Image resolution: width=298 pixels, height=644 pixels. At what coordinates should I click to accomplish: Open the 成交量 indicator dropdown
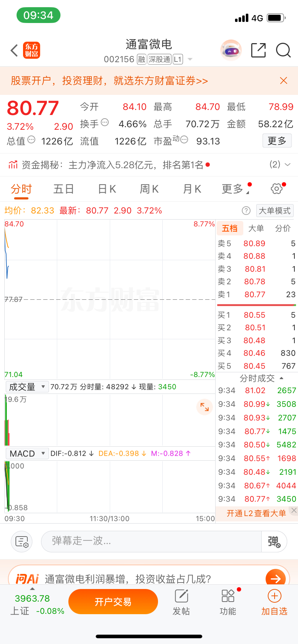[27, 387]
